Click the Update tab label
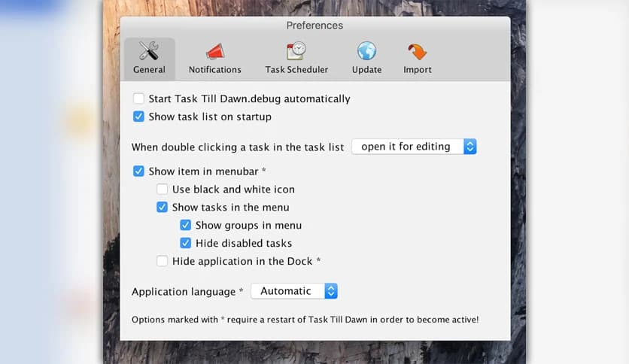Image resolution: width=629 pixels, height=364 pixels. pos(366,70)
